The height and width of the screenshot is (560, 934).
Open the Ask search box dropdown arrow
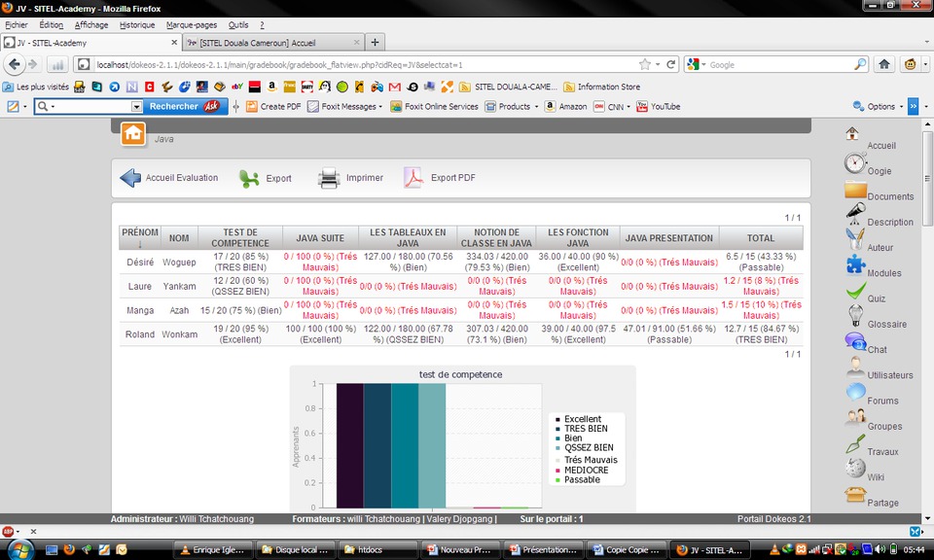[x=136, y=107]
